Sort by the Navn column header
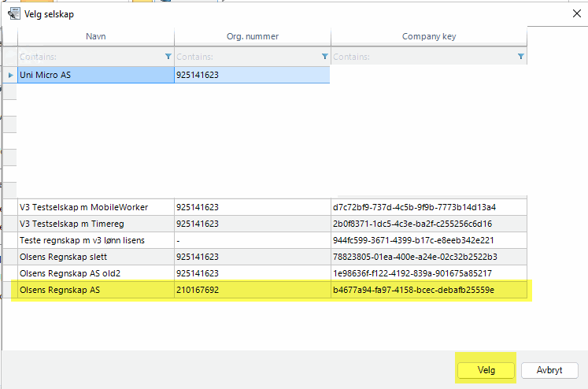This screenshot has width=588, height=389. coord(95,36)
